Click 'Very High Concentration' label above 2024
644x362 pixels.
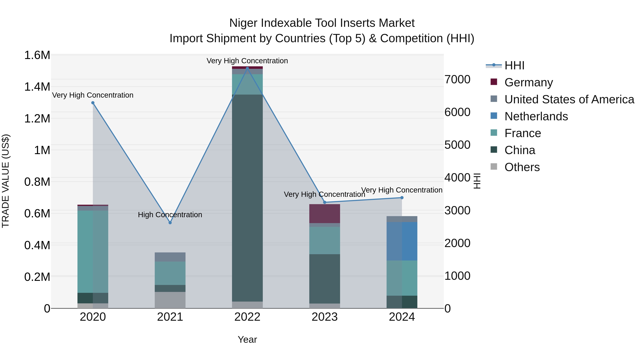click(402, 190)
